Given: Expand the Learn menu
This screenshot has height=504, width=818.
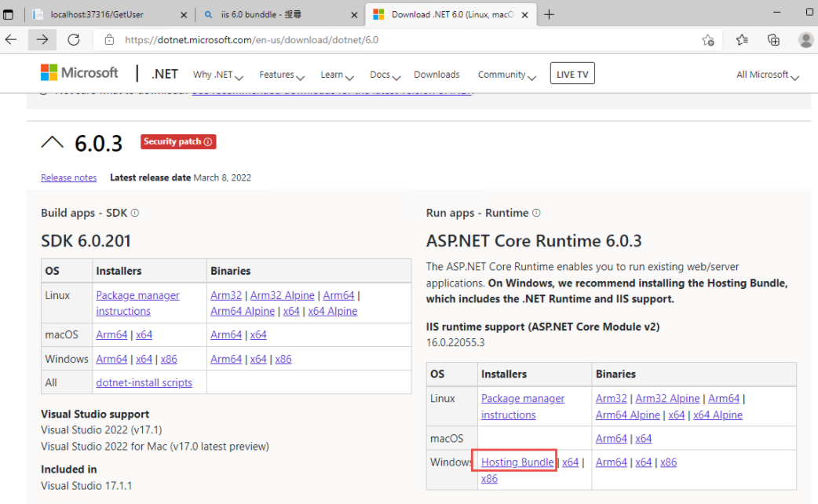Looking at the screenshot, I should [x=337, y=75].
